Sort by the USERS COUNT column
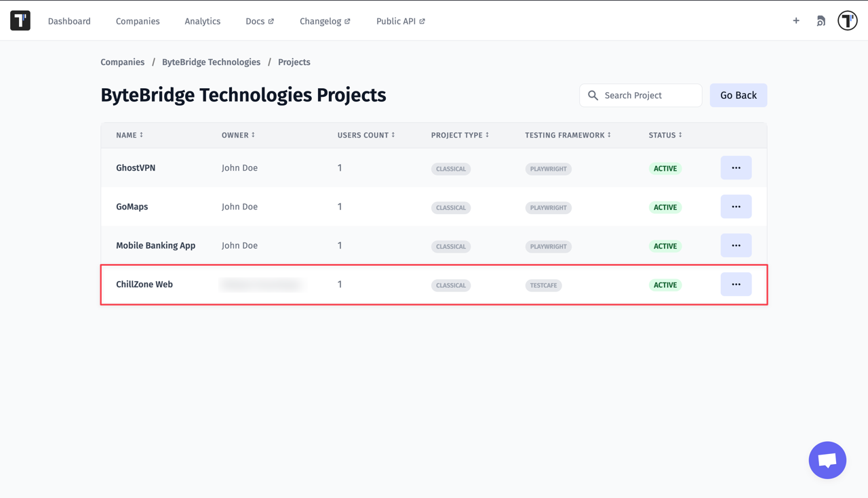The height and width of the screenshot is (498, 868). [x=366, y=135]
